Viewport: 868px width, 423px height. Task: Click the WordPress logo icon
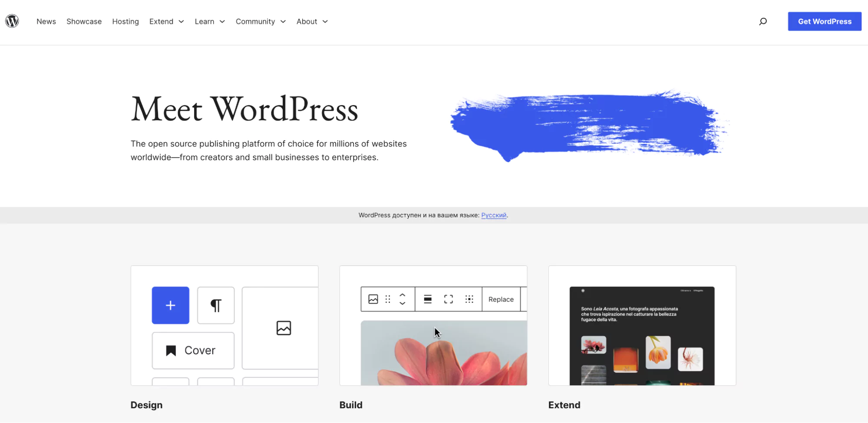tap(12, 21)
